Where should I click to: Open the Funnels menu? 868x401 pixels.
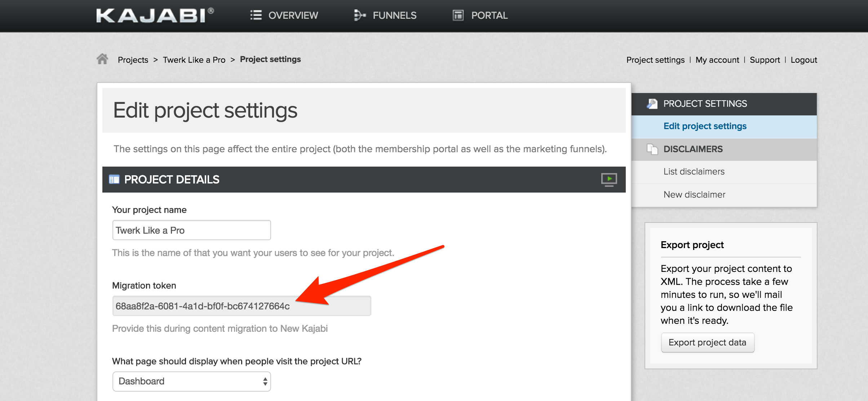(x=394, y=16)
